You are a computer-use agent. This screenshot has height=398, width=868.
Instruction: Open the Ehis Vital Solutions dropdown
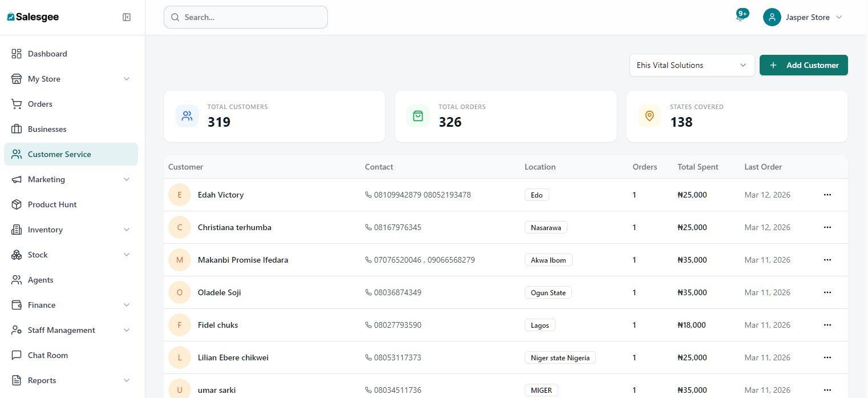click(x=691, y=65)
